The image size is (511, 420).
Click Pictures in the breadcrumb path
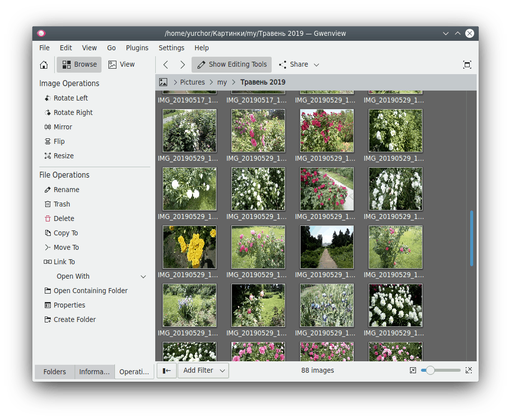click(x=192, y=82)
